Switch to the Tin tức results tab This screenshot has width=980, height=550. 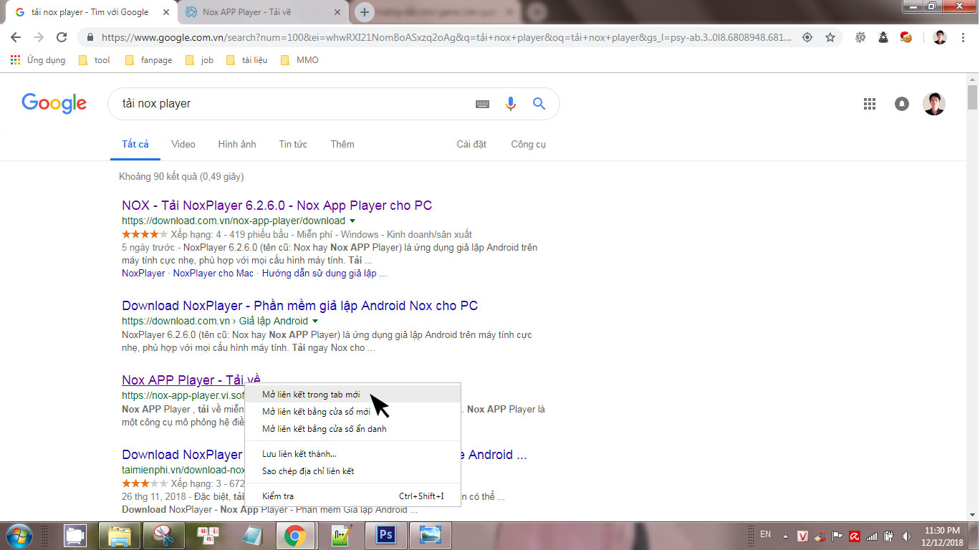tap(293, 144)
